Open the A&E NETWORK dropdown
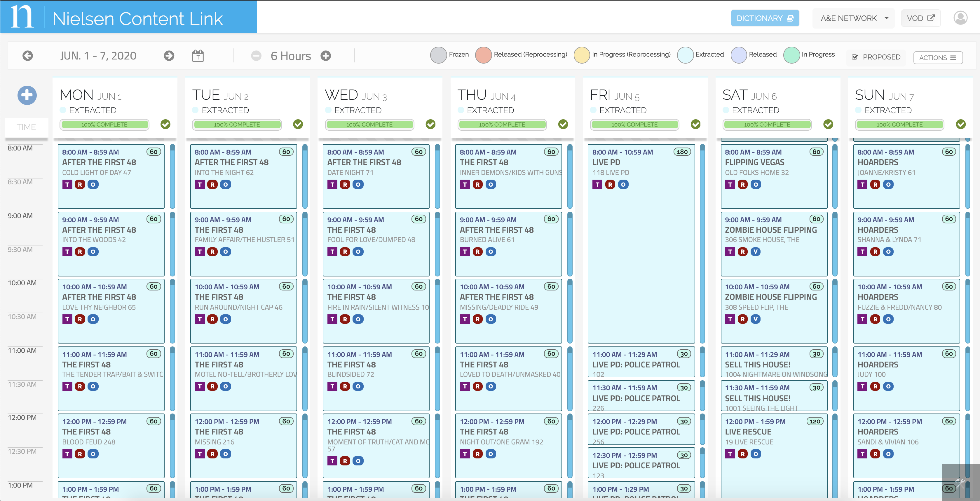980x501 pixels. pos(854,18)
